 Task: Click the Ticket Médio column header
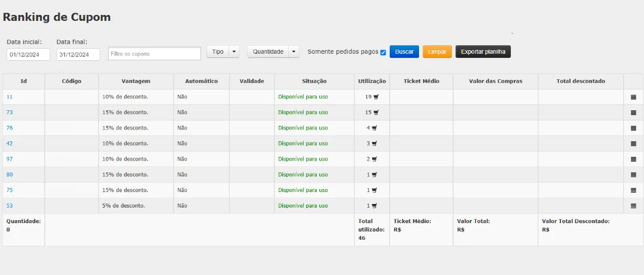tap(421, 81)
